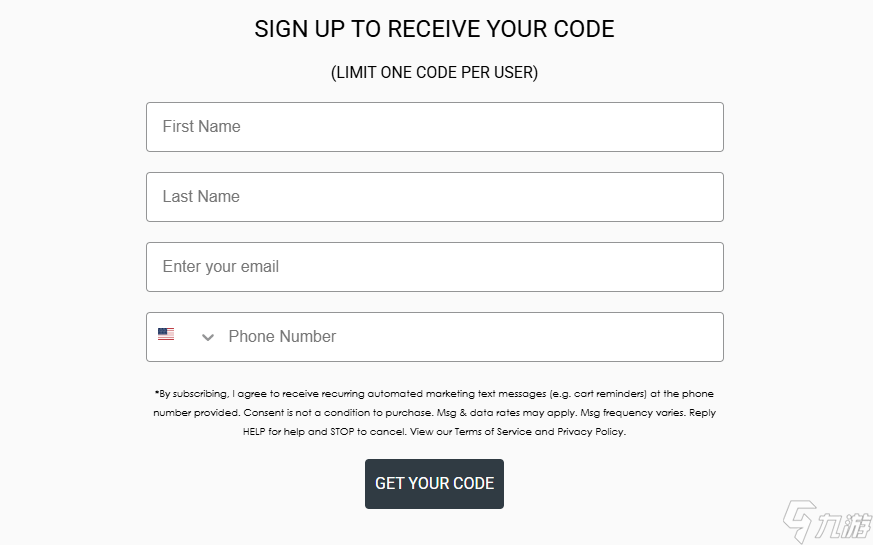Screen dimensions: 873x545
Task: Click the 'SIGN UP TO RECEIVE YOUR CODE' heading
Action: 434,29
